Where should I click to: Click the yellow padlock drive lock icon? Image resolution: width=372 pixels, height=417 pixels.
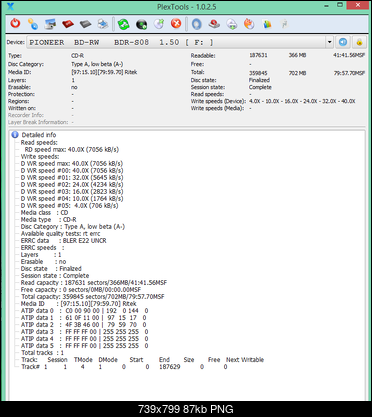(x=359, y=42)
